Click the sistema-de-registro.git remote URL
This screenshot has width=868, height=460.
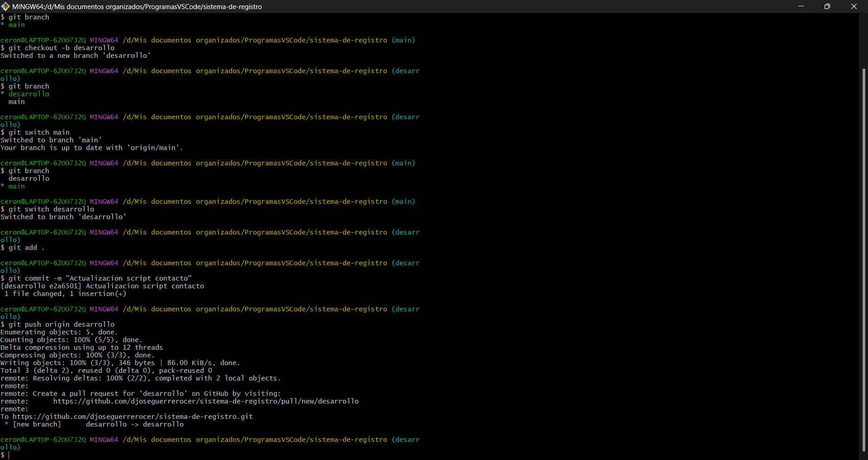(x=133, y=417)
